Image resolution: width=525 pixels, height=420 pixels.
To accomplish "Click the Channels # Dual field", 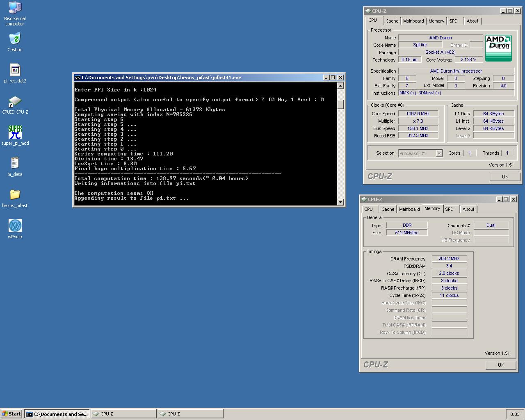I will 491,225.
